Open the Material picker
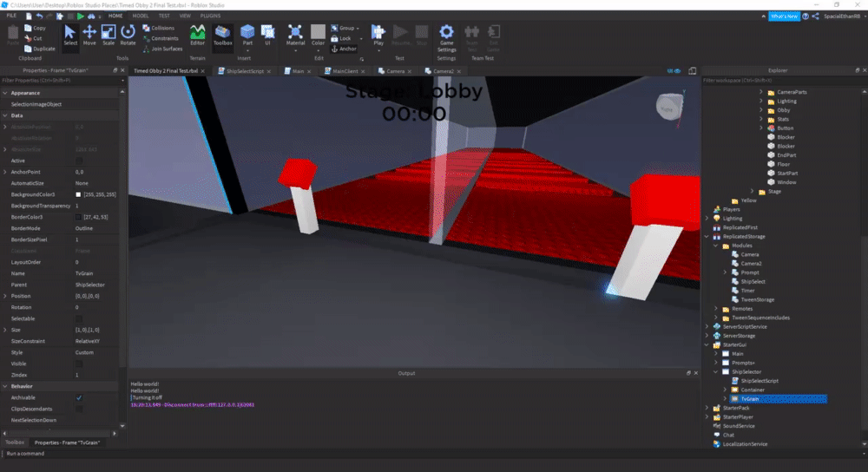Viewport: 868px width, 472px height. tap(295, 37)
